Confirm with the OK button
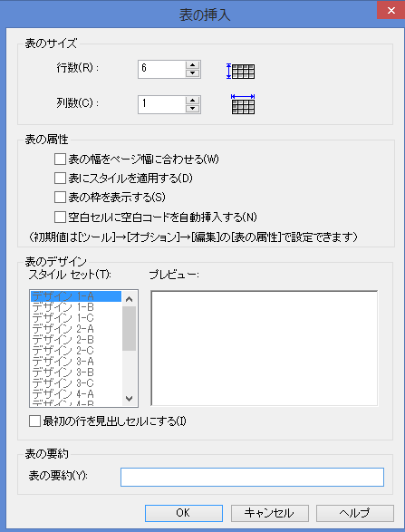Image resolution: width=405 pixels, height=532 pixels. pyautogui.click(x=184, y=513)
